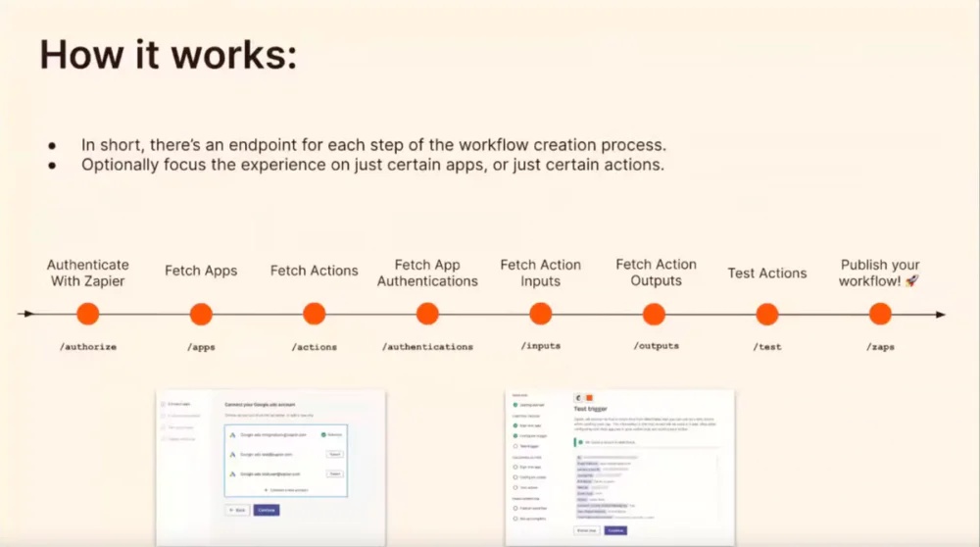This screenshot has width=980, height=547.
Task: Select the orange dot above /authentications
Action: [427, 314]
